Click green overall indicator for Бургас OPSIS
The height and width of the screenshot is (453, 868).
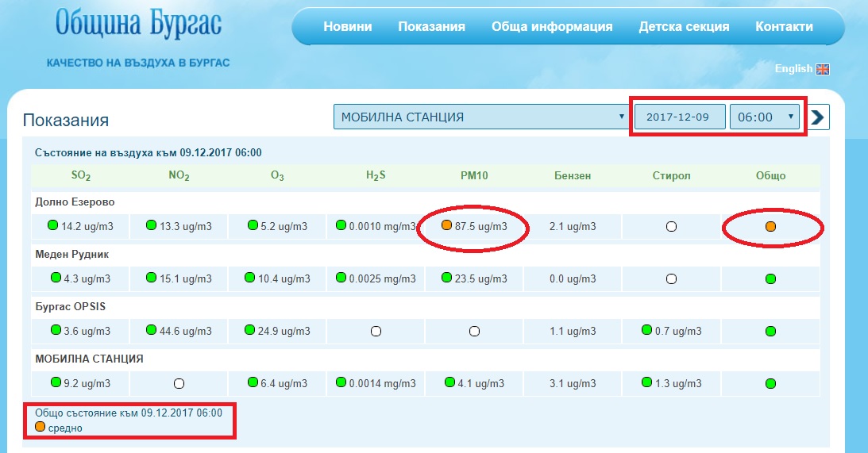pos(770,332)
